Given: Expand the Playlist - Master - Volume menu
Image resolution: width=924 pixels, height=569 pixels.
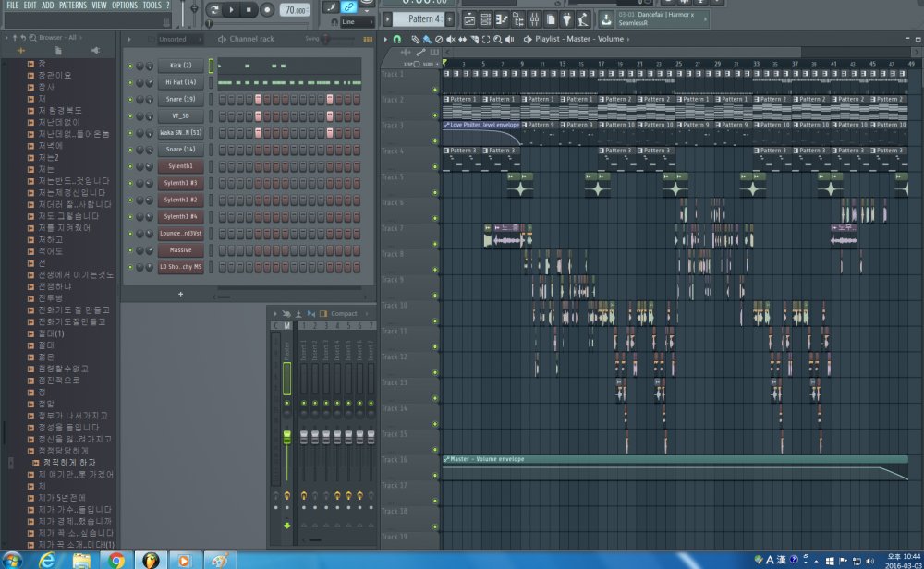Looking at the screenshot, I should click(x=577, y=40).
